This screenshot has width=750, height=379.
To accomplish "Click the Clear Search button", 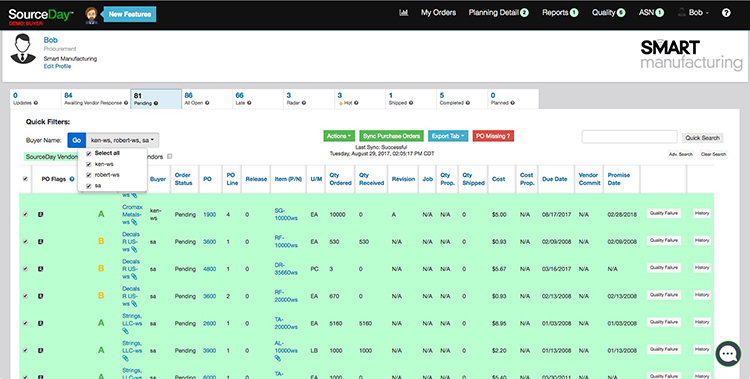I will (713, 154).
